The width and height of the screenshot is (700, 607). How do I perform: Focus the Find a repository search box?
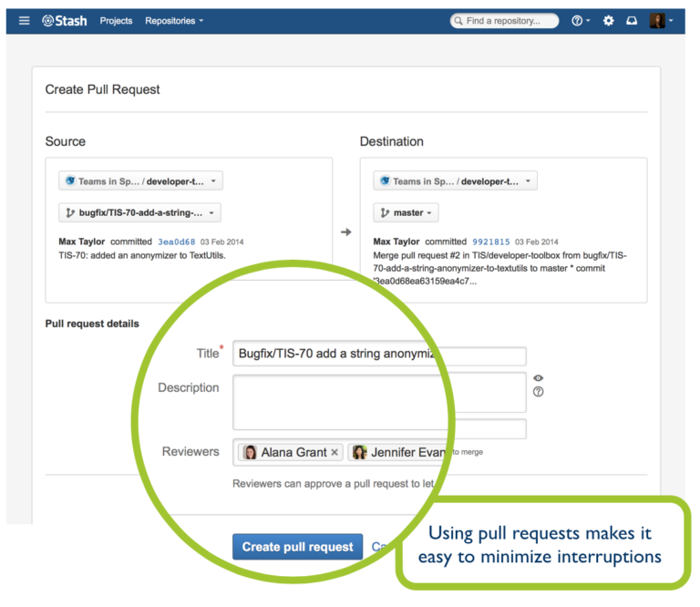coord(504,21)
